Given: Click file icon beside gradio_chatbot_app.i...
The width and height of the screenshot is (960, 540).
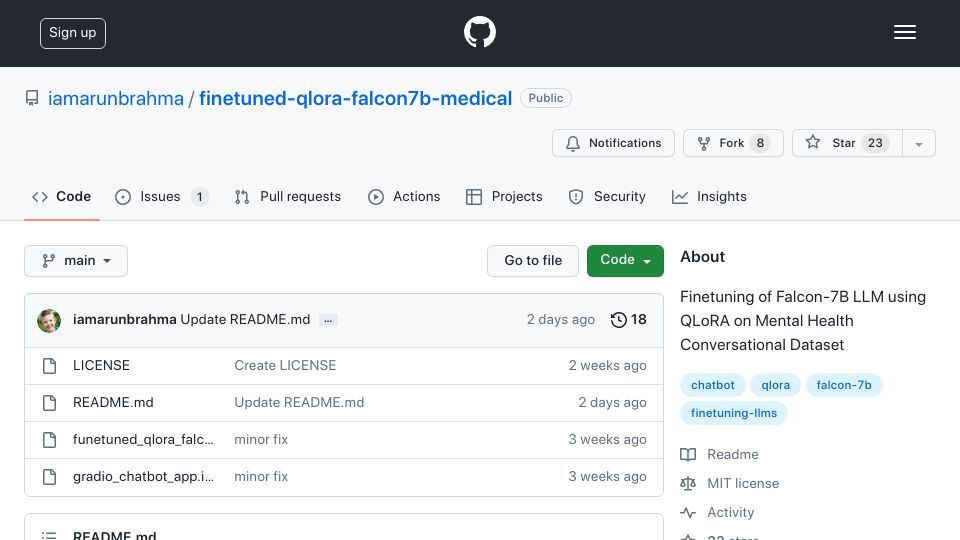Looking at the screenshot, I should point(50,476).
